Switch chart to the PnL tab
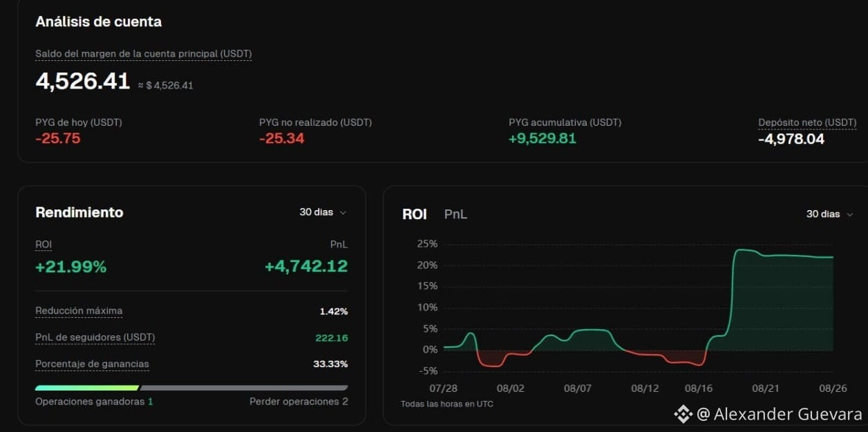Image resolution: width=868 pixels, height=432 pixels. (455, 214)
